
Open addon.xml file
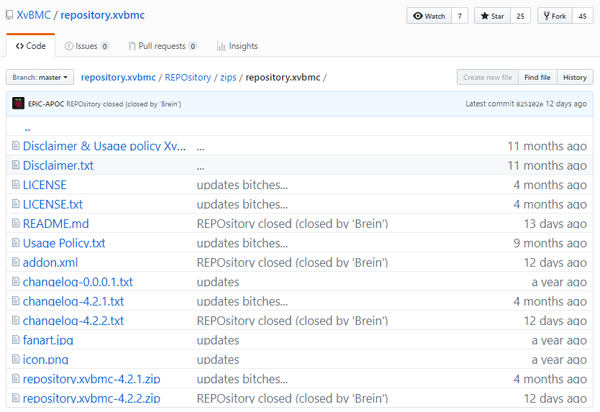50,262
